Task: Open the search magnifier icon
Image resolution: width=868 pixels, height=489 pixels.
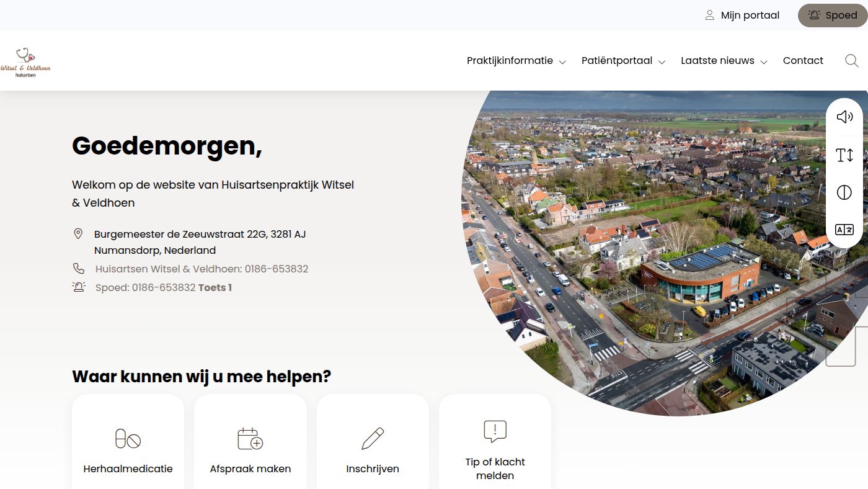Action: point(852,61)
